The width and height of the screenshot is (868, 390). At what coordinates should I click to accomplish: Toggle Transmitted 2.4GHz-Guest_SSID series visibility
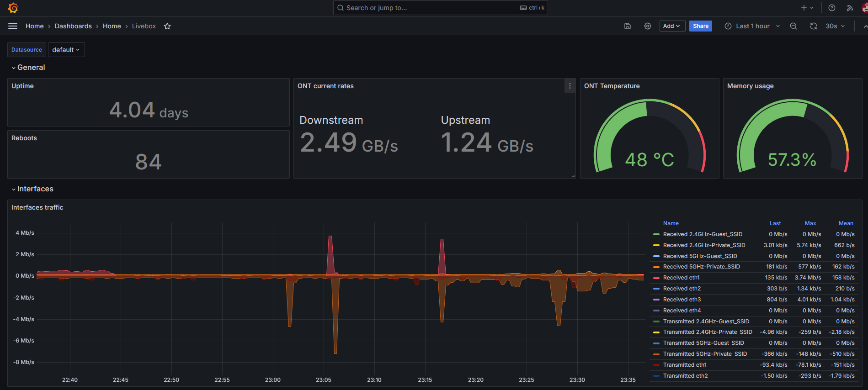706,321
